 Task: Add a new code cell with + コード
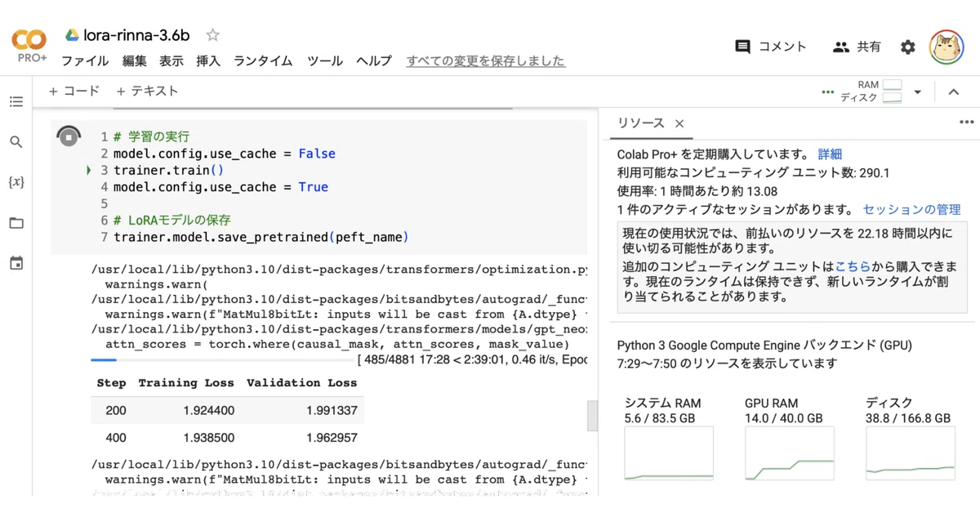click(74, 91)
